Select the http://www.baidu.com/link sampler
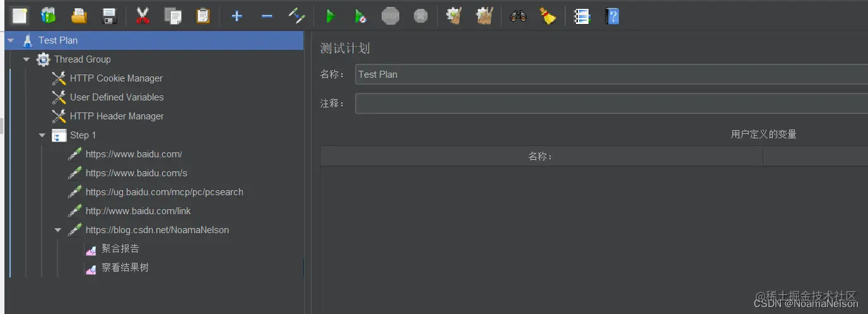The image size is (868, 314). (x=138, y=211)
